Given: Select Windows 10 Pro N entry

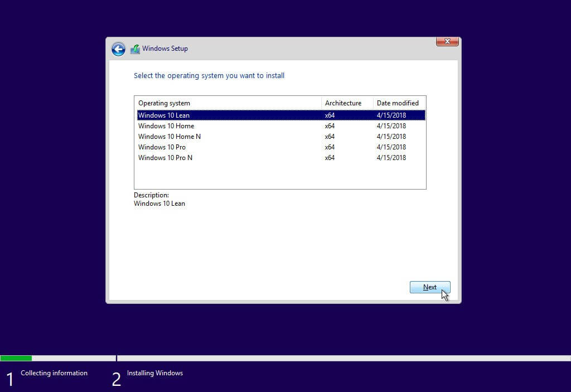Looking at the screenshot, I should [281, 157].
